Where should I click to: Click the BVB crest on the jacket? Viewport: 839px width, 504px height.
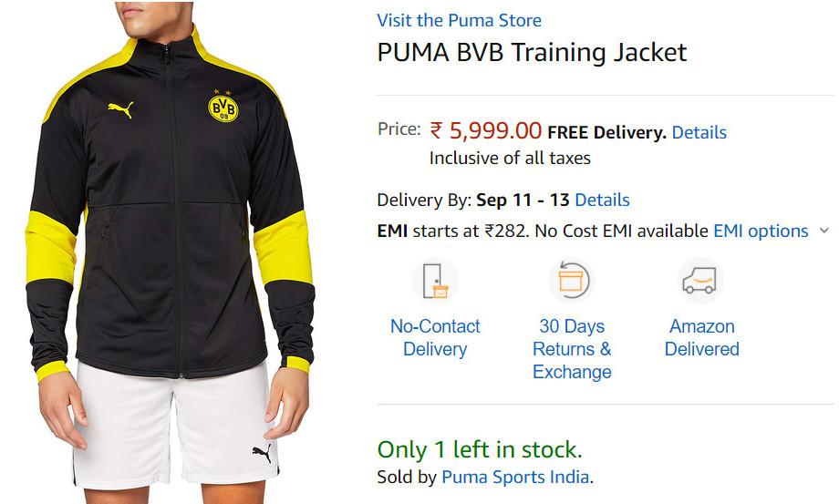[x=223, y=107]
